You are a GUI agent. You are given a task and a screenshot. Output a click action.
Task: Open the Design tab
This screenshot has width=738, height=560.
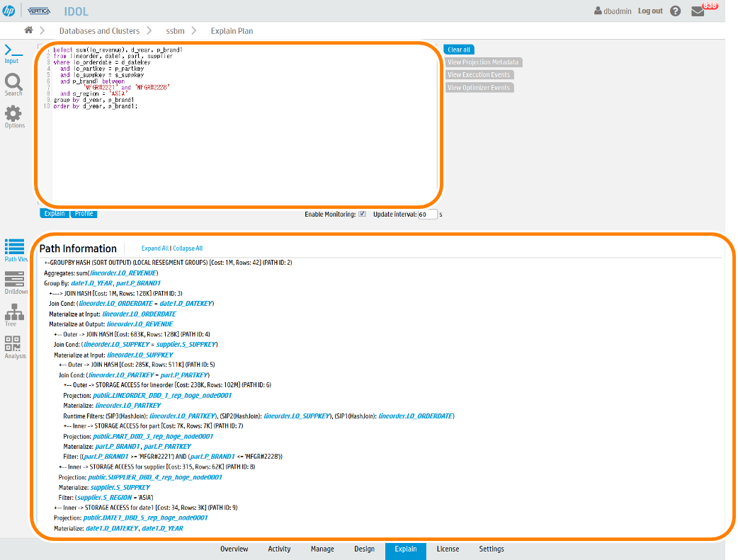[x=364, y=549]
